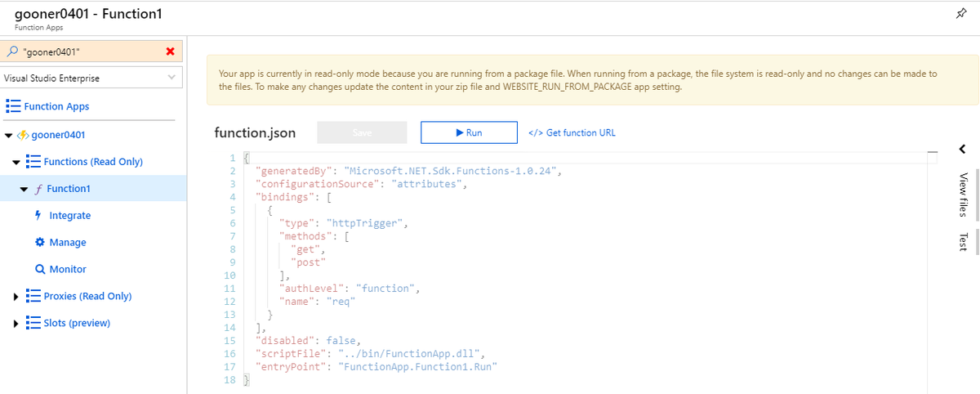Click the Functions (Read Only) list icon
The height and width of the screenshot is (394, 980).
tap(33, 162)
